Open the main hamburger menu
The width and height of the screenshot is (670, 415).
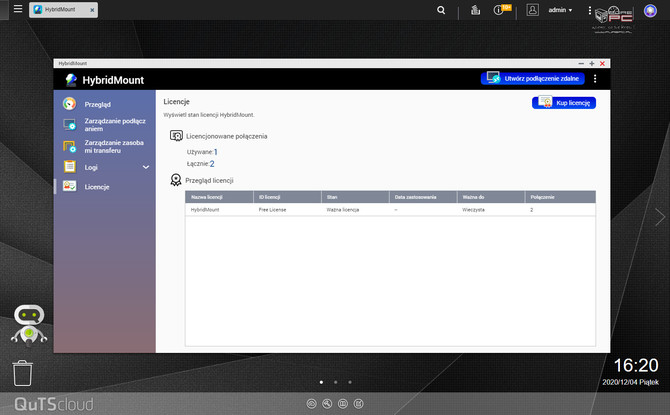[18, 9]
